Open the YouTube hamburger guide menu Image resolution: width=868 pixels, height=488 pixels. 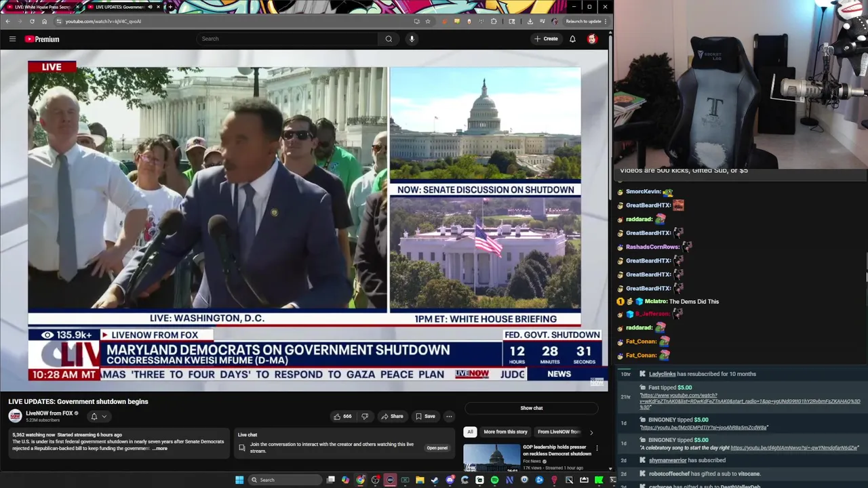click(x=12, y=39)
